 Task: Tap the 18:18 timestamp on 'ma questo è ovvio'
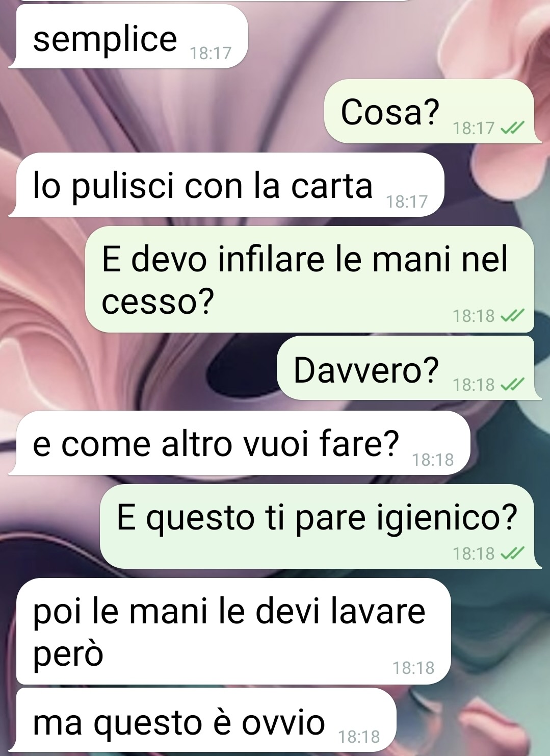pos(359,737)
